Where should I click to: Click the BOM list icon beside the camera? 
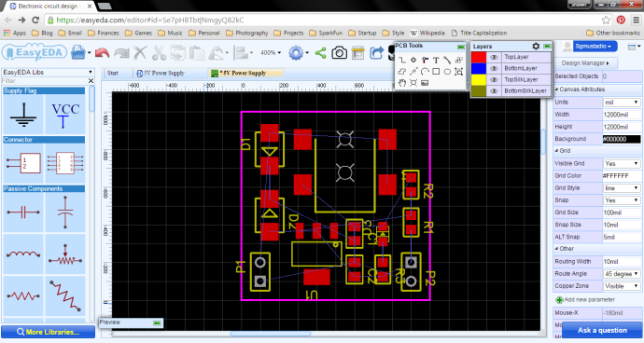[x=358, y=53]
